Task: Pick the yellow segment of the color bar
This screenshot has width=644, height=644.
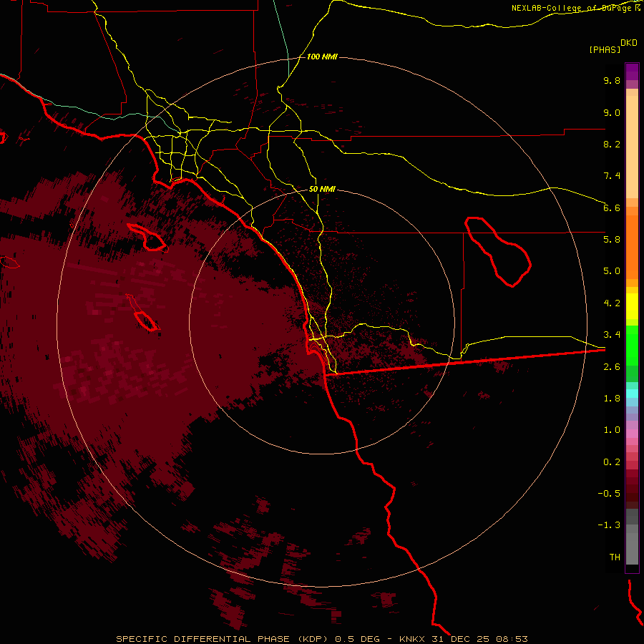Action: (632, 306)
